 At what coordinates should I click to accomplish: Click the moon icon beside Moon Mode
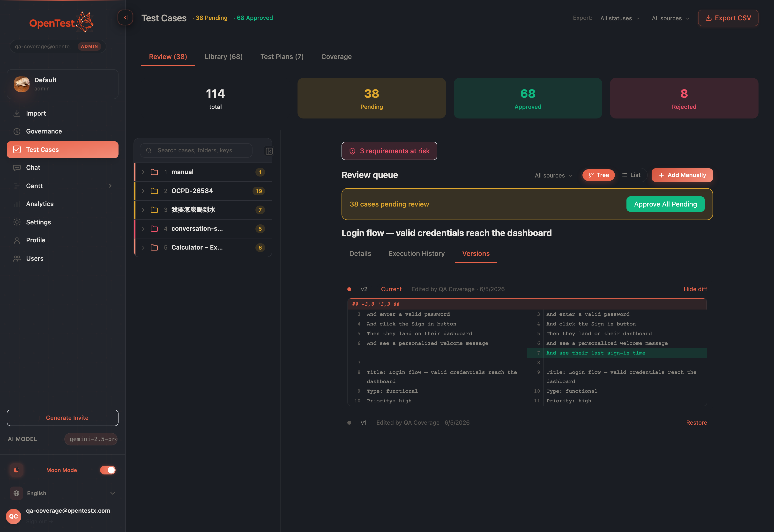point(16,470)
